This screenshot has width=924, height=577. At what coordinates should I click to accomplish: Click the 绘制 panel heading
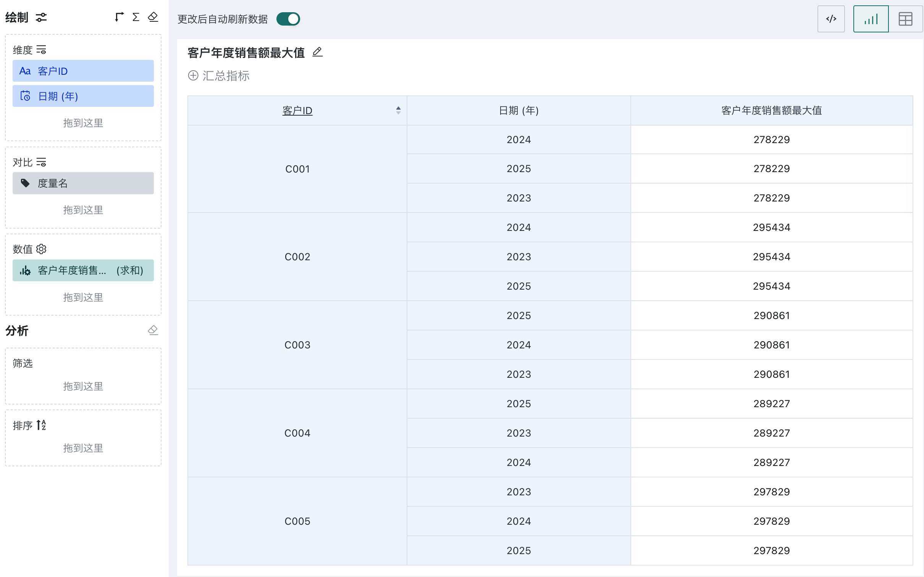pyautogui.click(x=17, y=18)
